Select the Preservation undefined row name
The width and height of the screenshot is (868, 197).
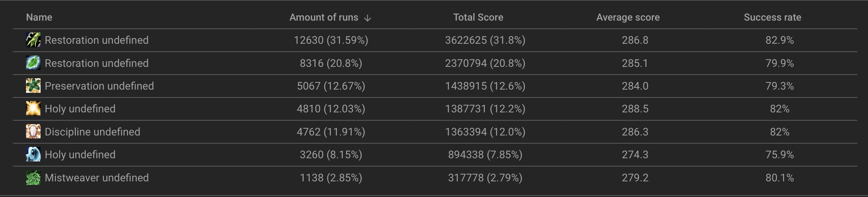click(99, 86)
